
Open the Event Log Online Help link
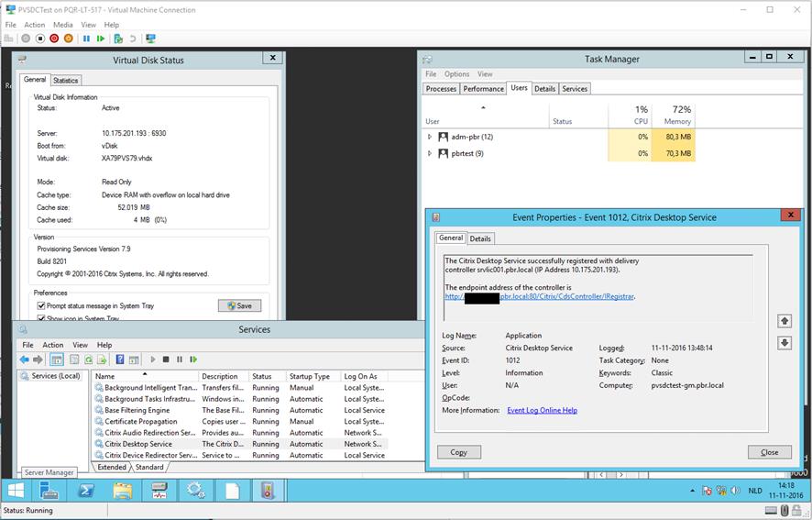click(x=543, y=410)
